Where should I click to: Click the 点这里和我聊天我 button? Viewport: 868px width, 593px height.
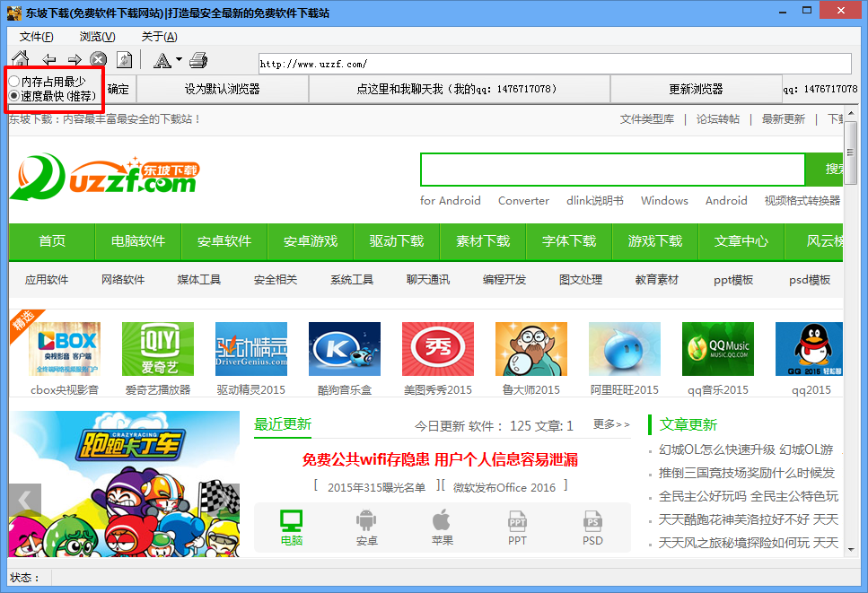coord(459,89)
